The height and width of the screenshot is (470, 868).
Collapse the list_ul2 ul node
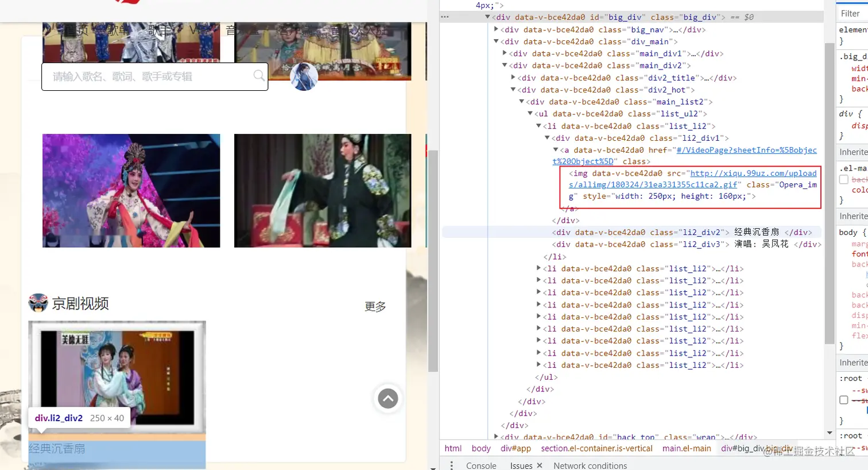click(530, 114)
